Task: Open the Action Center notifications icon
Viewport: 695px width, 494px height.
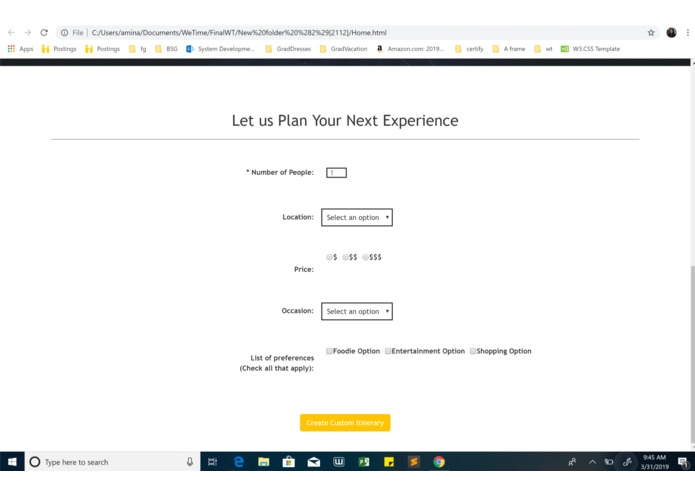Action: click(683, 462)
